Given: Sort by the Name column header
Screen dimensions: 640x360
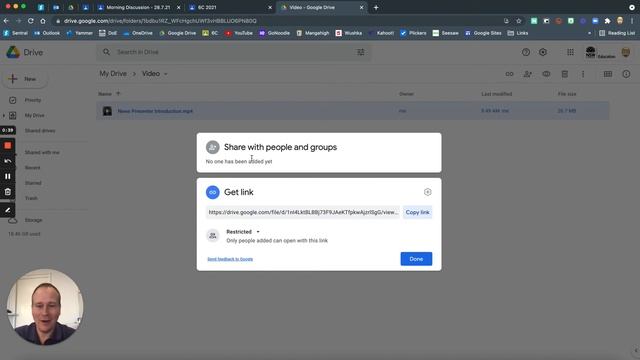Looking at the screenshot, I should pyautogui.click(x=105, y=94).
